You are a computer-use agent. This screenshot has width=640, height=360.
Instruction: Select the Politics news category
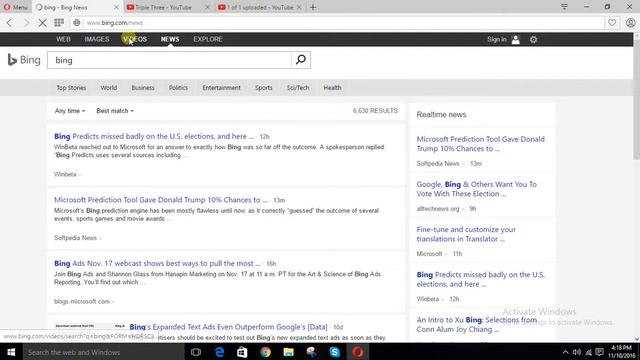pos(178,88)
